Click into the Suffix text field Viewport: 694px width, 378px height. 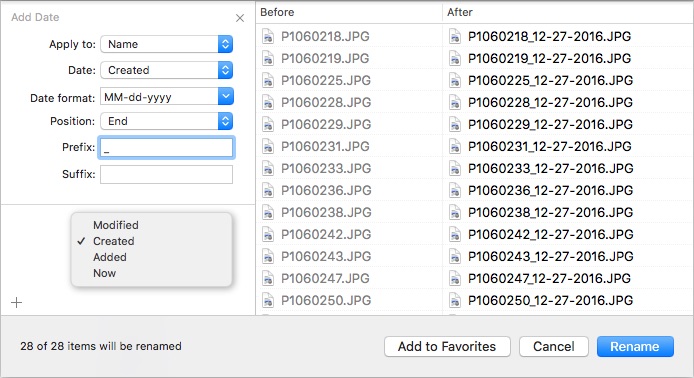coord(166,174)
